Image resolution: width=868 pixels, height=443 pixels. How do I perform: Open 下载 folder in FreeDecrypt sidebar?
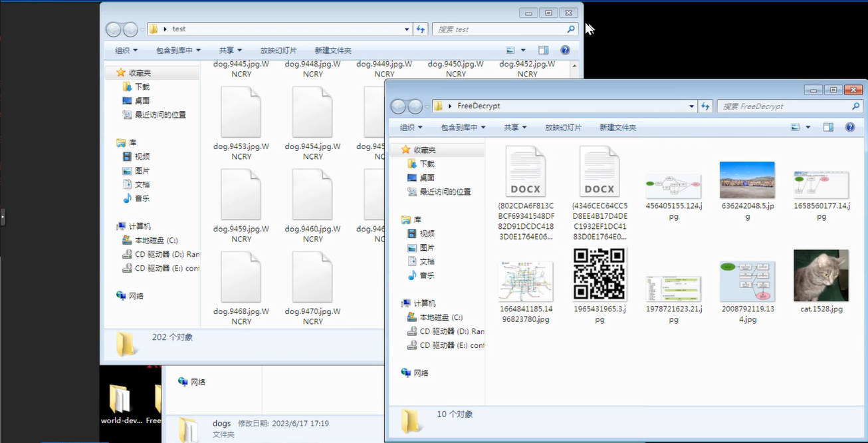coord(427,164)
